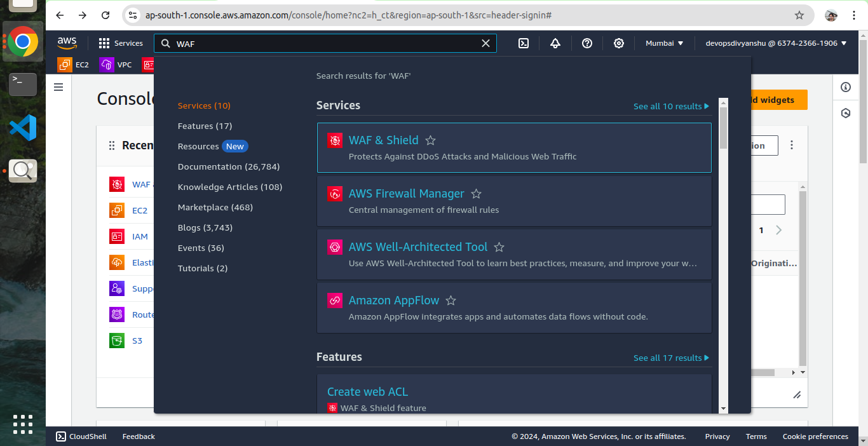Expand the side navigation hamburger menu
This screenshot has height=446, width=868.
click(x=58, y=87)
